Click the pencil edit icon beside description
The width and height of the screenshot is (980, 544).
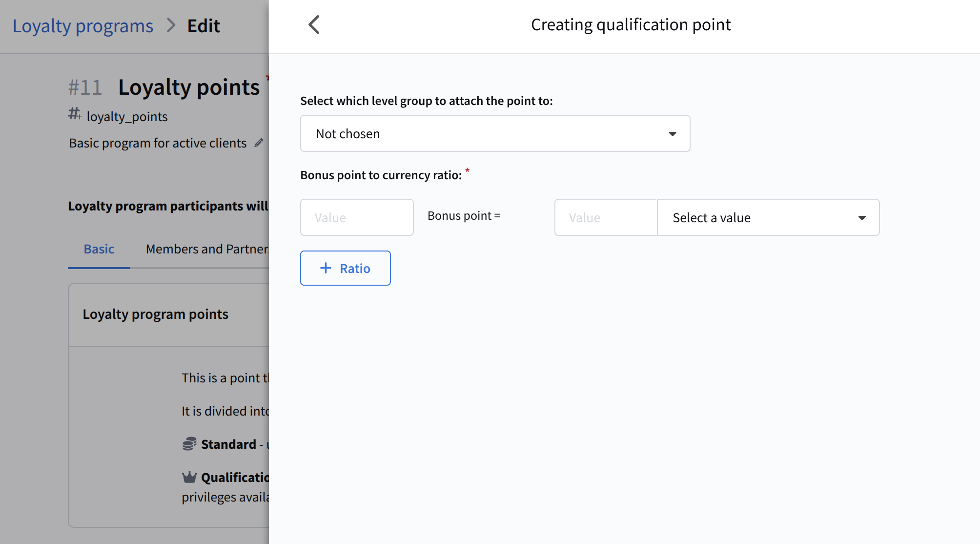(259, 143)
